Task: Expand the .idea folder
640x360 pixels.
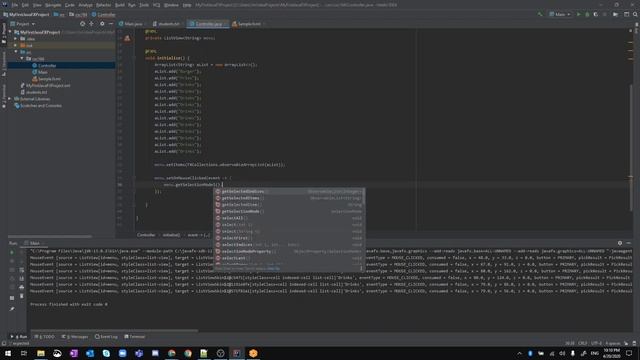Action: pos(16,39)
